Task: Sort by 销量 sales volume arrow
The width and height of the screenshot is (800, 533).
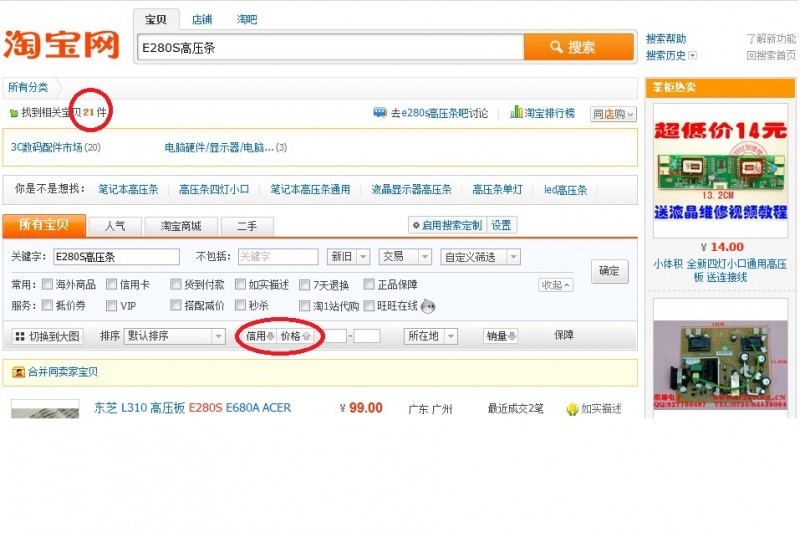Action: tap(513, 336)
